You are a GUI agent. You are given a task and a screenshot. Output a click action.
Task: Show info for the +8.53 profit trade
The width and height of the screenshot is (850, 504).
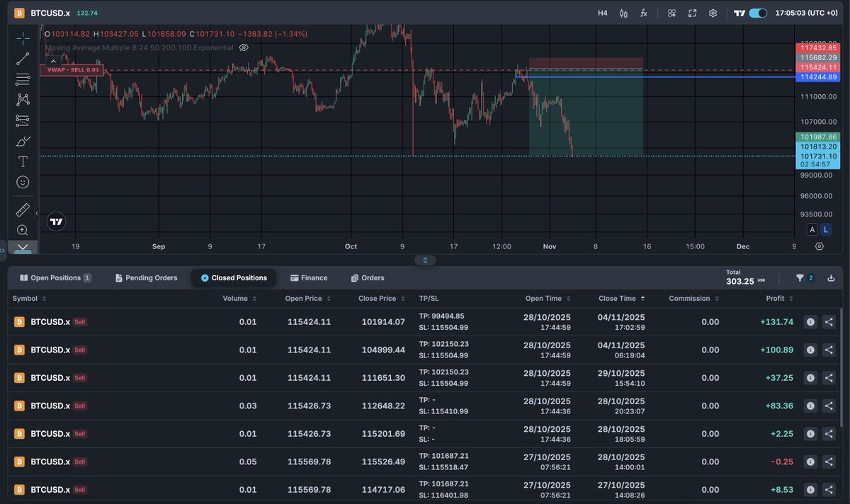click(x=810, y=490)
